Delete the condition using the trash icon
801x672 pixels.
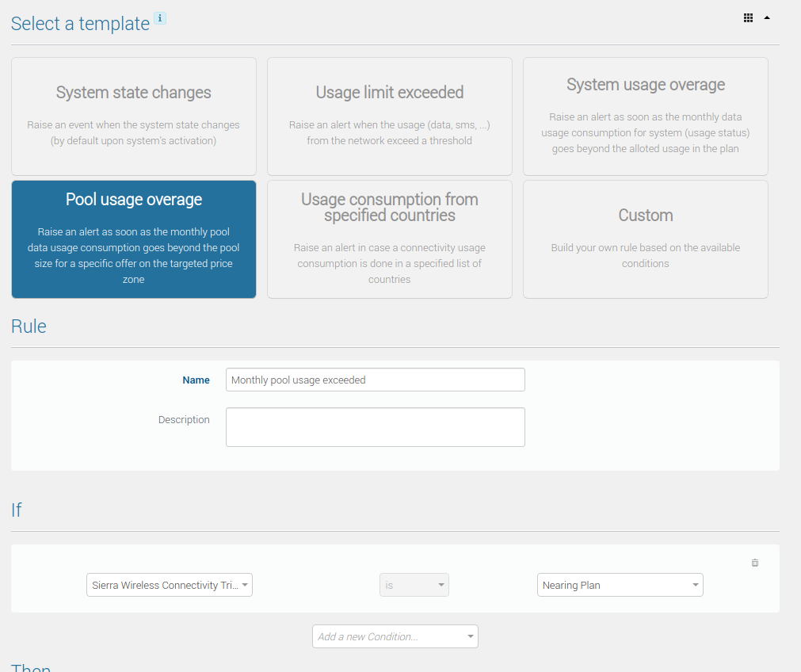[x=754, y=563]
